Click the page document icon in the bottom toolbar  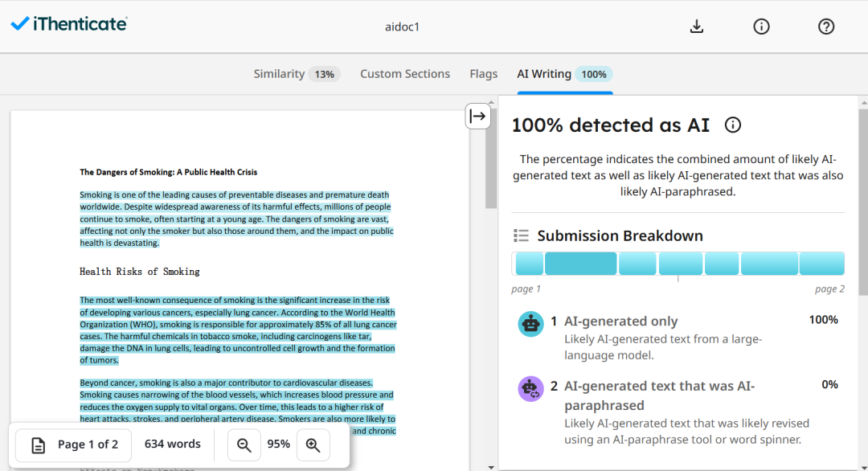click(39, 445)
